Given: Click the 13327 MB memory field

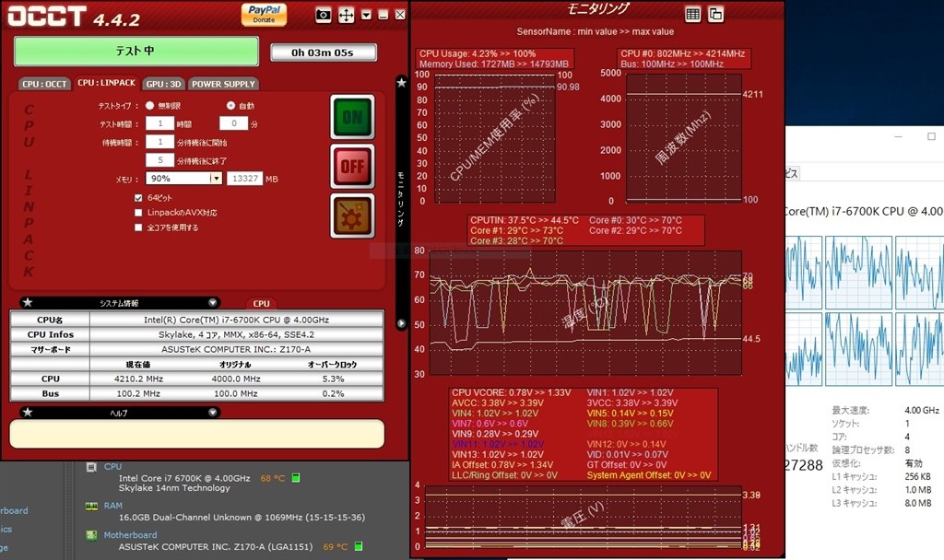Looking at the screenshot, I should pos(245,178).
